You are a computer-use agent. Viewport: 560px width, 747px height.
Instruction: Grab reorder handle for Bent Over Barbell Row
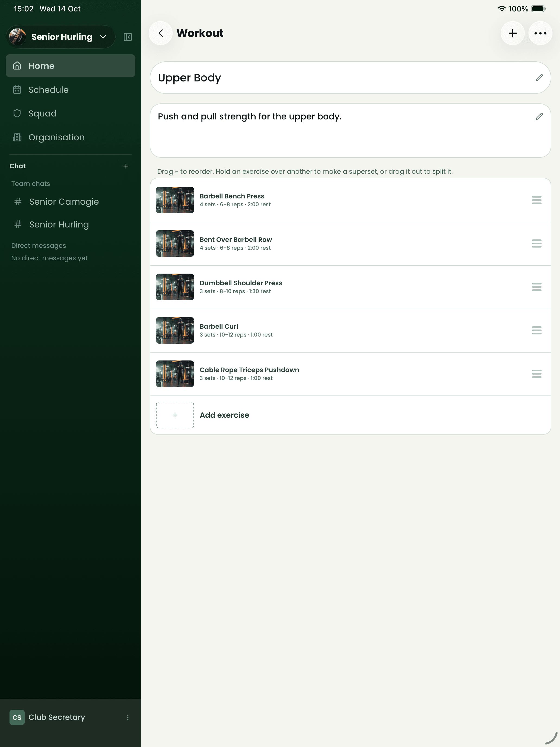point(536,243)
